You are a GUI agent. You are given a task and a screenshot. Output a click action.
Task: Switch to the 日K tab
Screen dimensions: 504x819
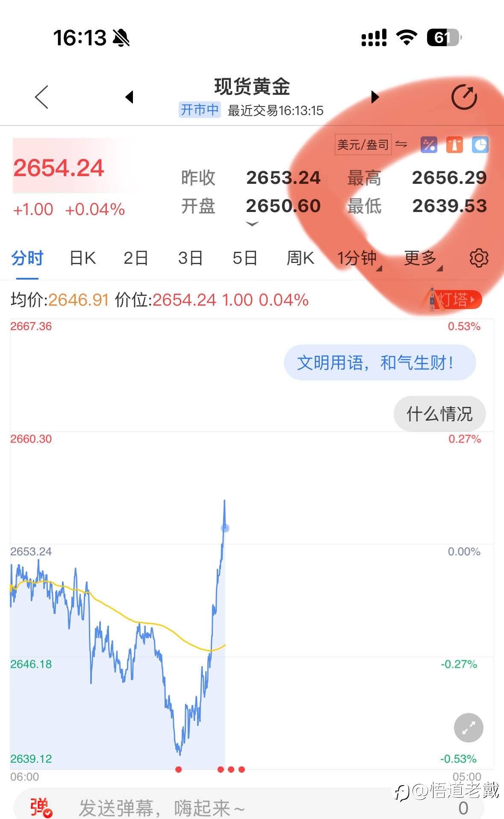[x=83, y=258]
